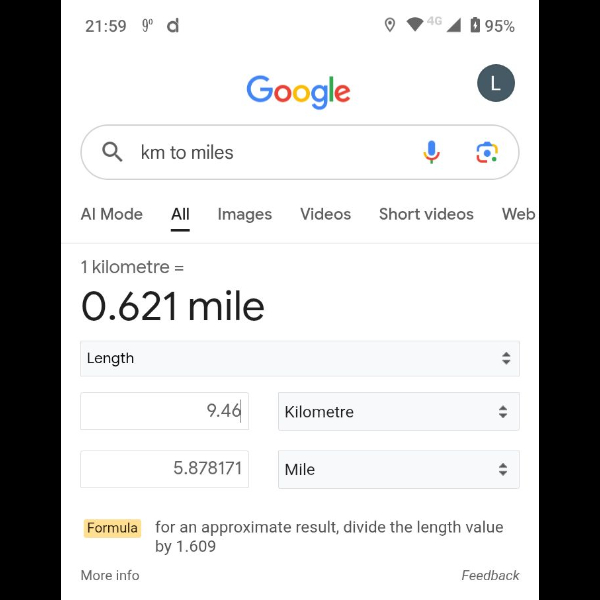Screen dimensions: 600x600
Task: Open the Length unit category dropdown
Action: coord(299,358)
